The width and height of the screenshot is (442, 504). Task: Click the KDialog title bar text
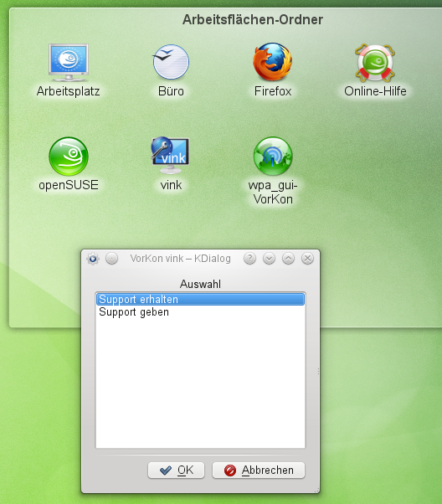coord(180,259)
